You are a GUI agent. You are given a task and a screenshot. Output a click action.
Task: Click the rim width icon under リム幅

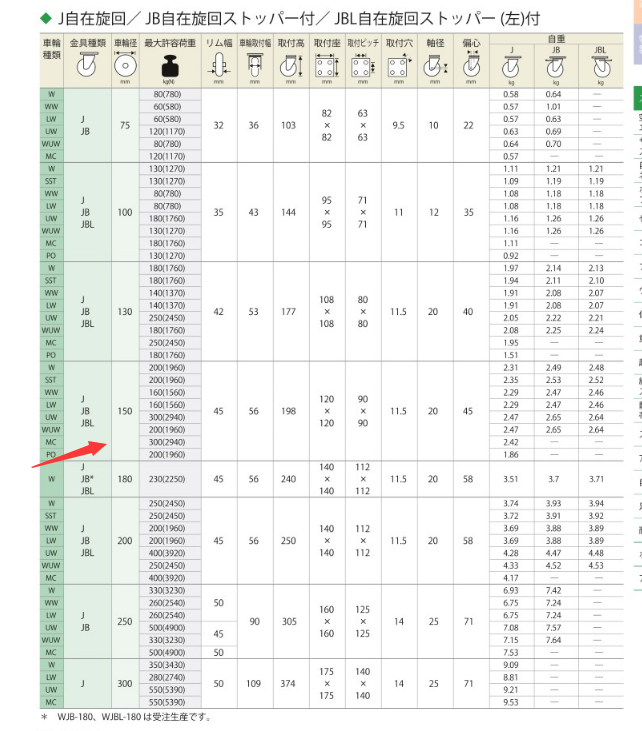(x=218, y=67)
